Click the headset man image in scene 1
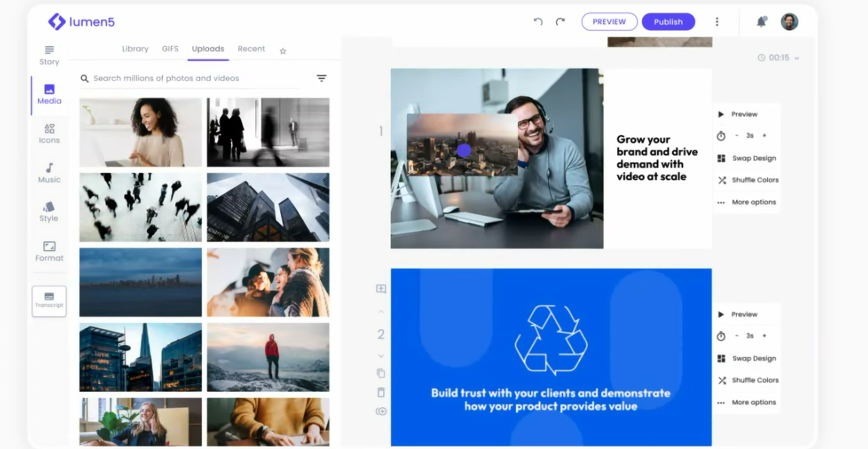This screenshot has height=449, width=868. click(x=497, y=158)
